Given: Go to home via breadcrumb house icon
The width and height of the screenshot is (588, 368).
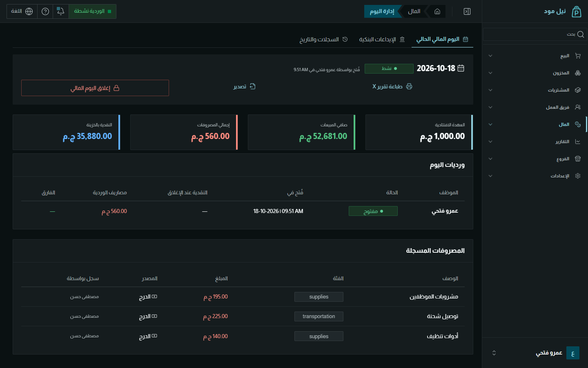Looking at the screenshot, I should [437, 11].
